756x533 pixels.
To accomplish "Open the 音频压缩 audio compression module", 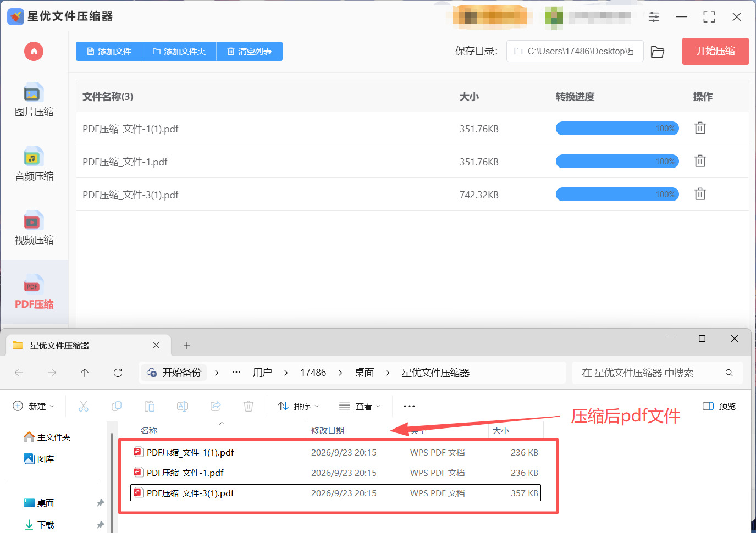I will 34,164.
